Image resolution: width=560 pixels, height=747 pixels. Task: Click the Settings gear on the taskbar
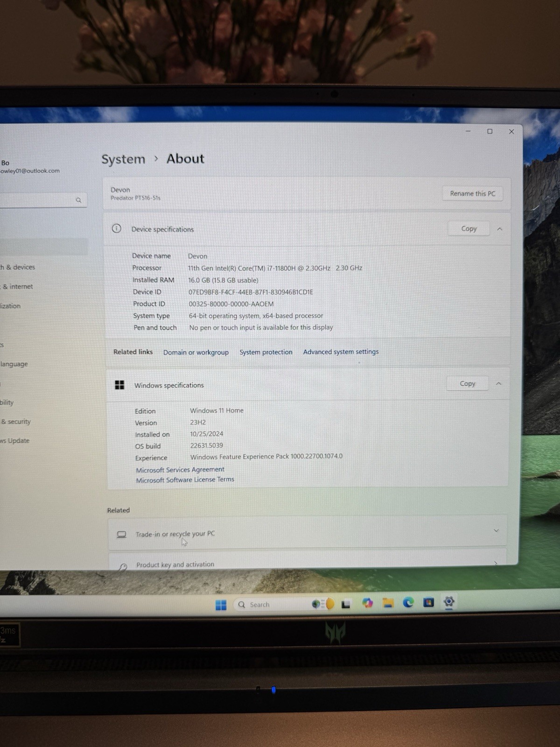click(449, 601)
